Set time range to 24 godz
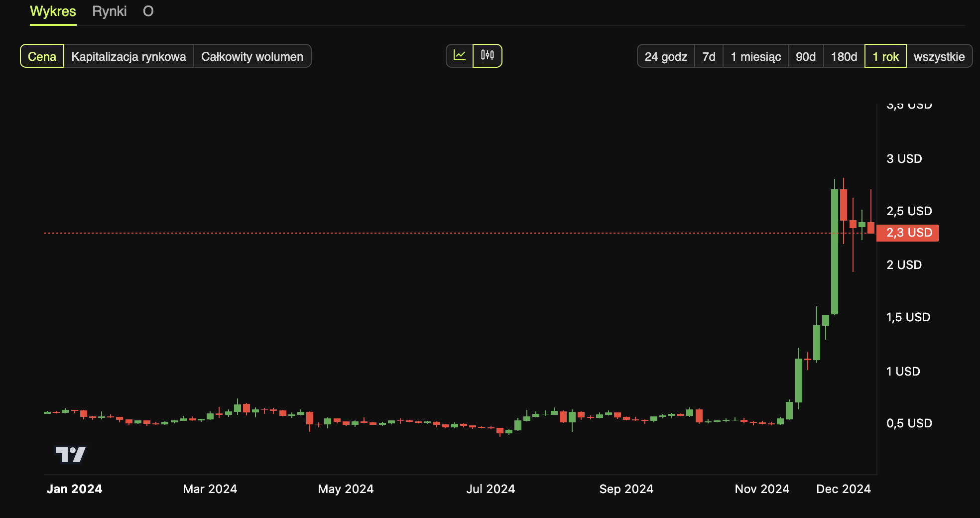The image size is (980, 518). click(665, 56)
